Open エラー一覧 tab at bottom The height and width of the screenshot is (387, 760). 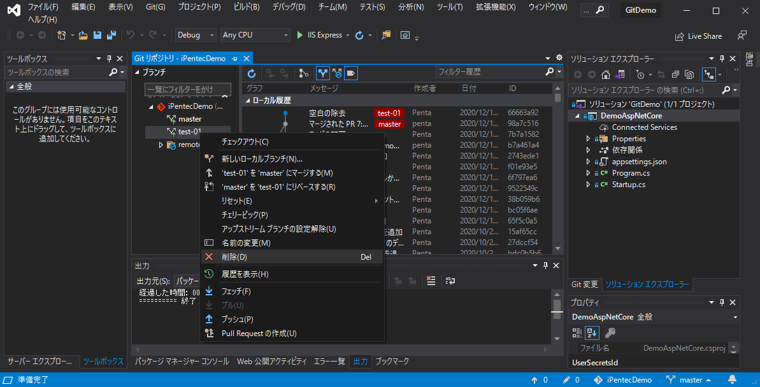click(329, 361)
